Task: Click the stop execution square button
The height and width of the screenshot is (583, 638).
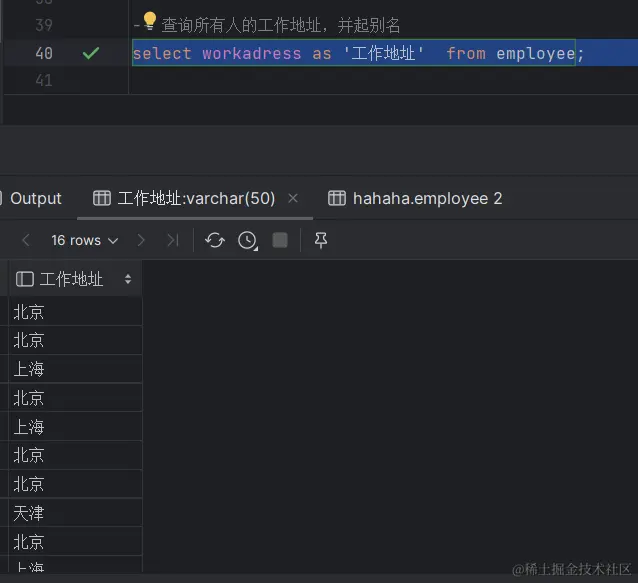Action: click(x=280, y=240)
